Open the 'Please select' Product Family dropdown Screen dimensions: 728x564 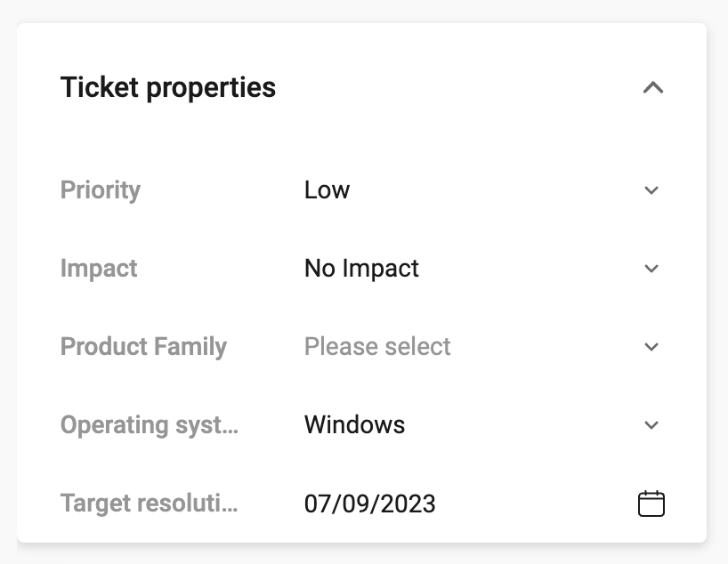(x=484, y=347)
